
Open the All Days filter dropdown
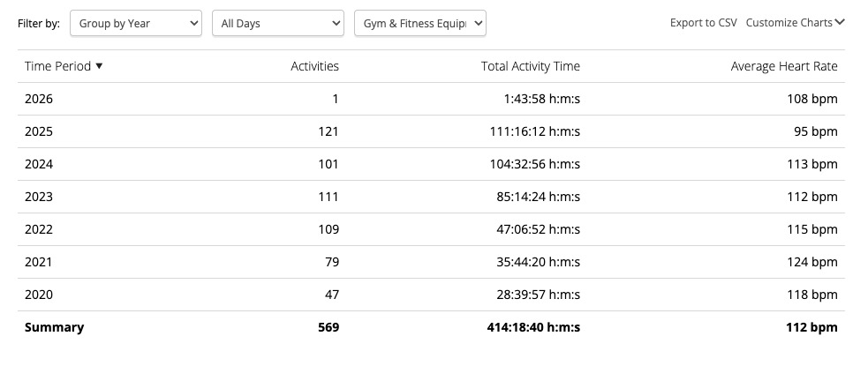pos(277,24)
